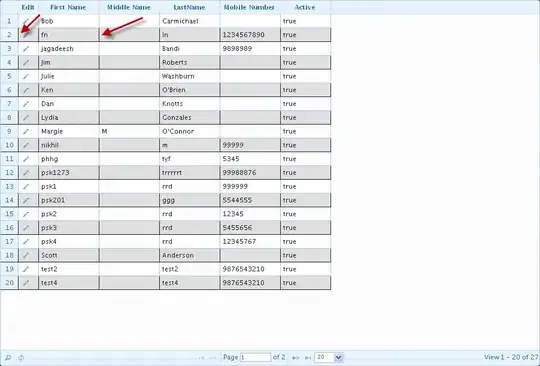
Task: Click the pencil icon for Jim Roberts
Action: coord(26,63)
